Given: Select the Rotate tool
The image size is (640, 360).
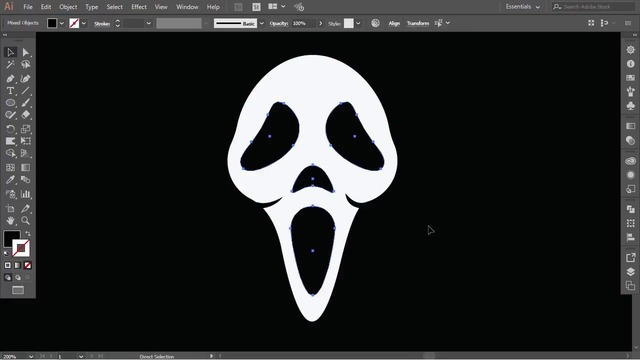Looking at the screenshot, I should click(11, 129).
